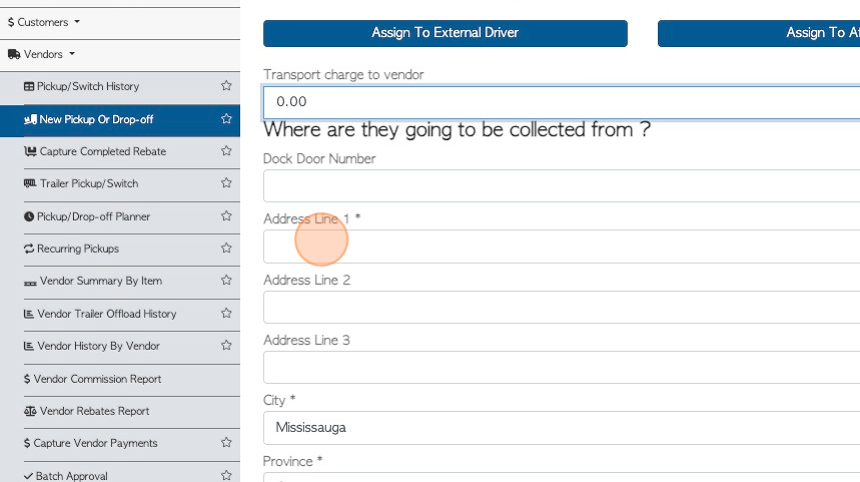Click the Dock Door Number field
860x482 pixels.
pyautogui.click(x=561, y=186)
